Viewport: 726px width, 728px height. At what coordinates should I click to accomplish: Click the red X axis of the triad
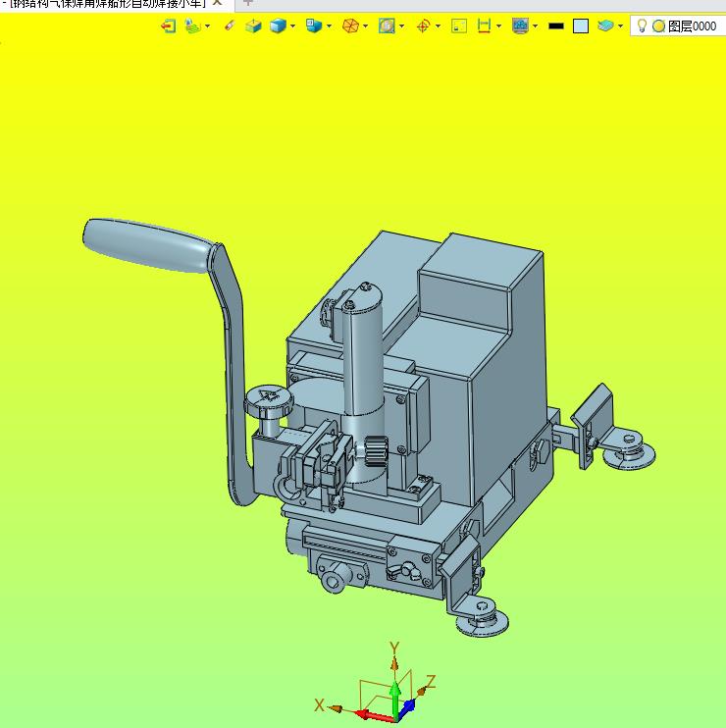coord(375,715)
